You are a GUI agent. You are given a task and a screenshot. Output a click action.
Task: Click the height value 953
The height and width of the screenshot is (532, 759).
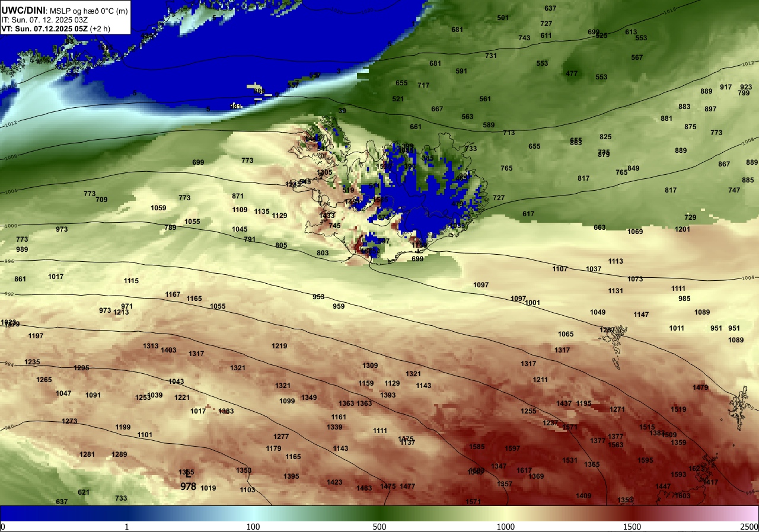pyautogui.click(x=318, y=297)
